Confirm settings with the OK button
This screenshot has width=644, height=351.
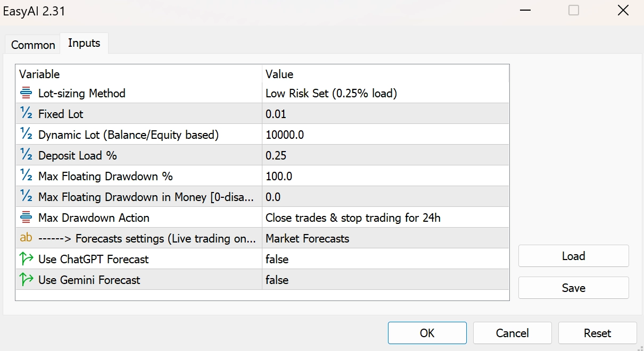(x=427, y=333)
